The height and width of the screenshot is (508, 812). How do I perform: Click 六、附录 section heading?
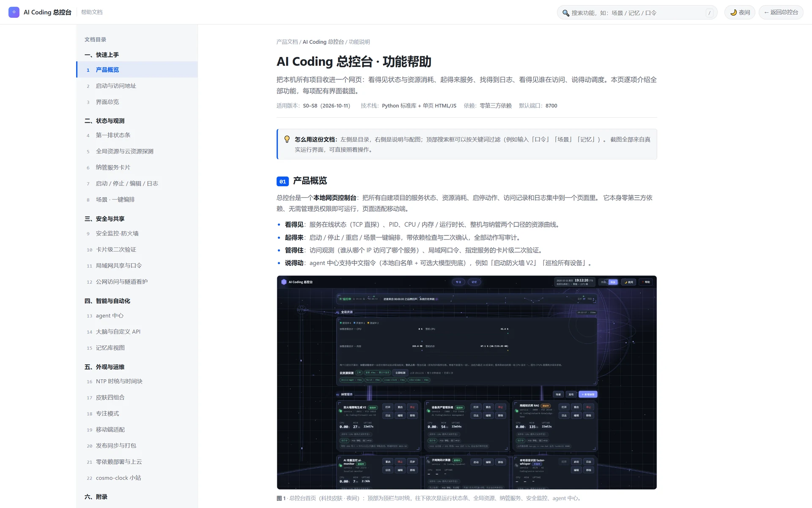click(x=96, y=497)
